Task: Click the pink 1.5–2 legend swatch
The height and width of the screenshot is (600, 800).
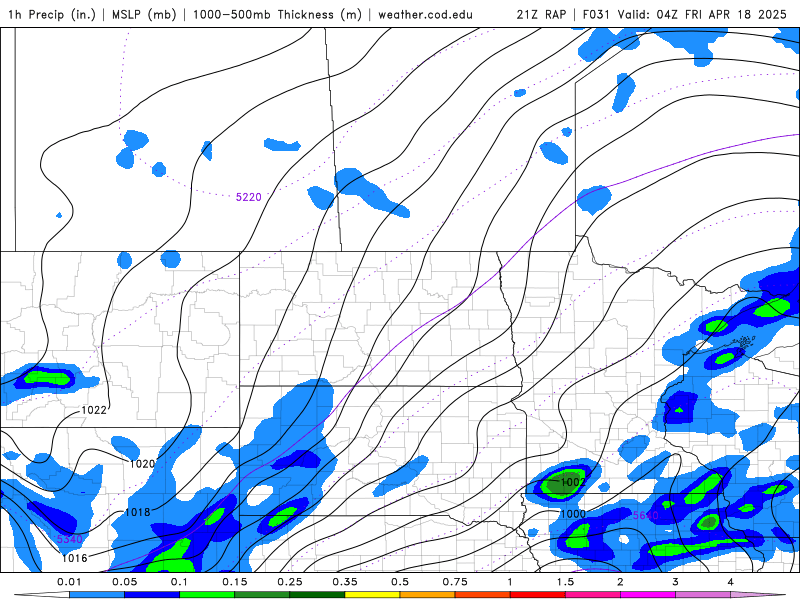Action: click(593, 594)
